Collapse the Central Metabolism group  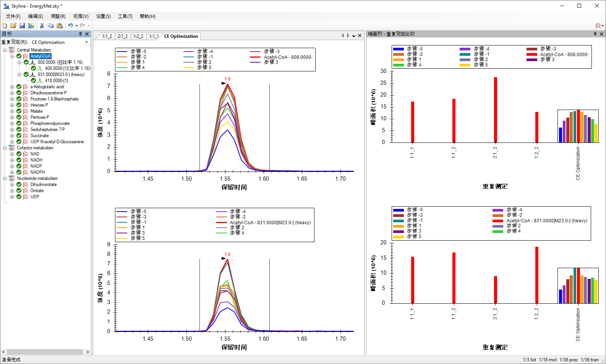click(x=5, y=50)
